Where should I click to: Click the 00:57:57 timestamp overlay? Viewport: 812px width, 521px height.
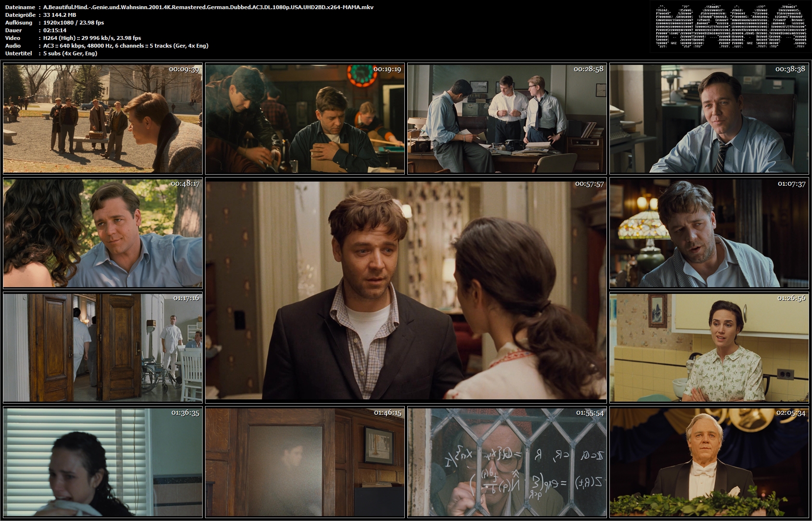point(589,184)
